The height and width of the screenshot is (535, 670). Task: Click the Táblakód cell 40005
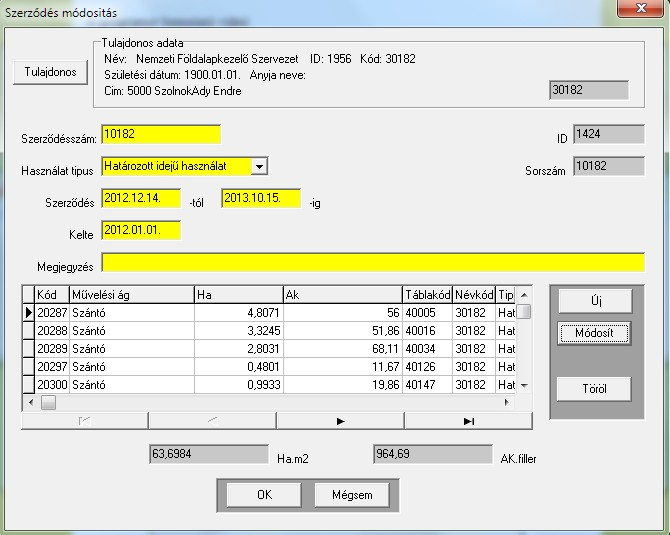(427, 313)
